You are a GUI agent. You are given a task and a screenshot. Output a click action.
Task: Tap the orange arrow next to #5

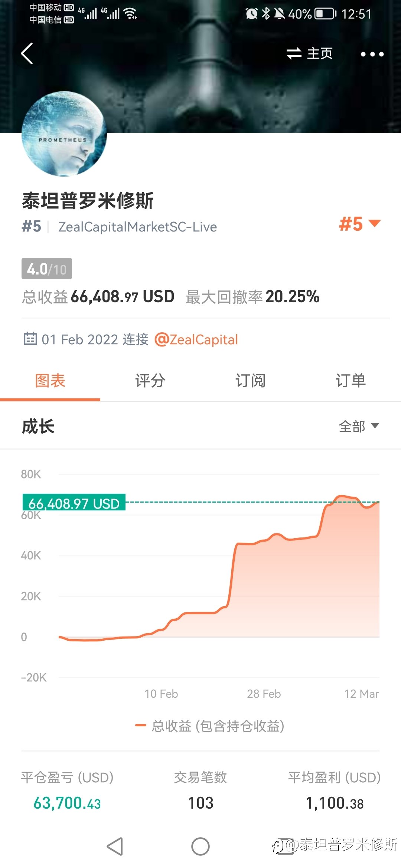click(x=374, y=223)
